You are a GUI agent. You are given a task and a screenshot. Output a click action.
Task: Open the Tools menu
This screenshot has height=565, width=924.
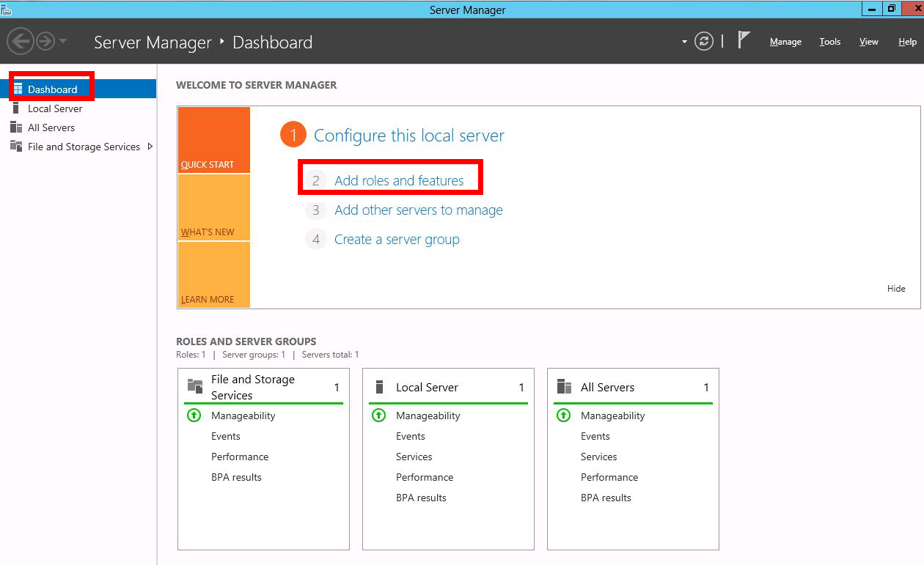(x=830, y=42)
